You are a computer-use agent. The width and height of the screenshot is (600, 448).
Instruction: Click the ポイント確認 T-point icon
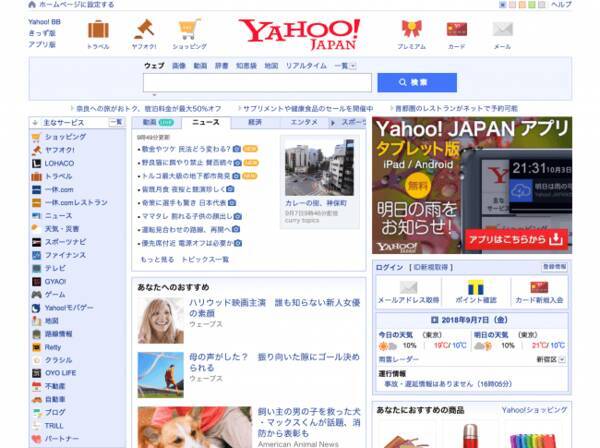coord(476,287)
